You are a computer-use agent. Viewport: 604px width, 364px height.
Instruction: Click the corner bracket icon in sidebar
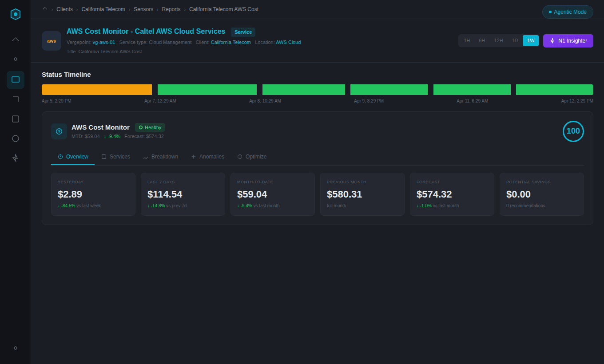click(x=16, y=99)
